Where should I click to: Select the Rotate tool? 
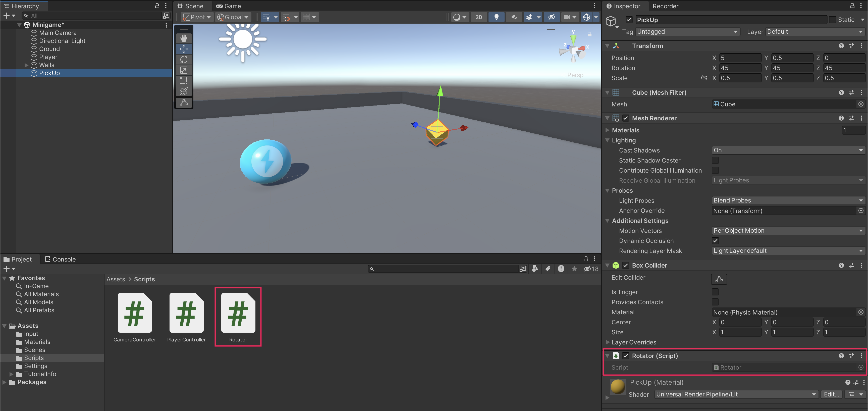click(x=184, y=59)
